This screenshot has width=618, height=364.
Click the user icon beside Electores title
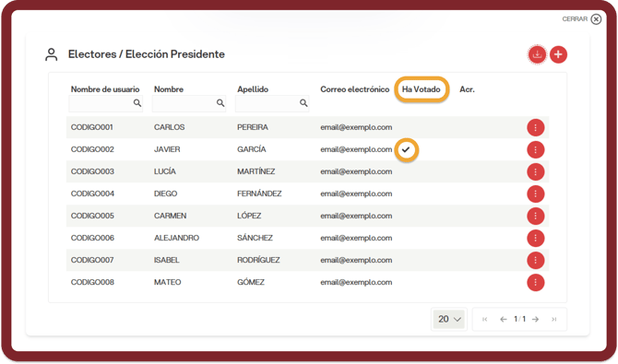pos(52,54)
